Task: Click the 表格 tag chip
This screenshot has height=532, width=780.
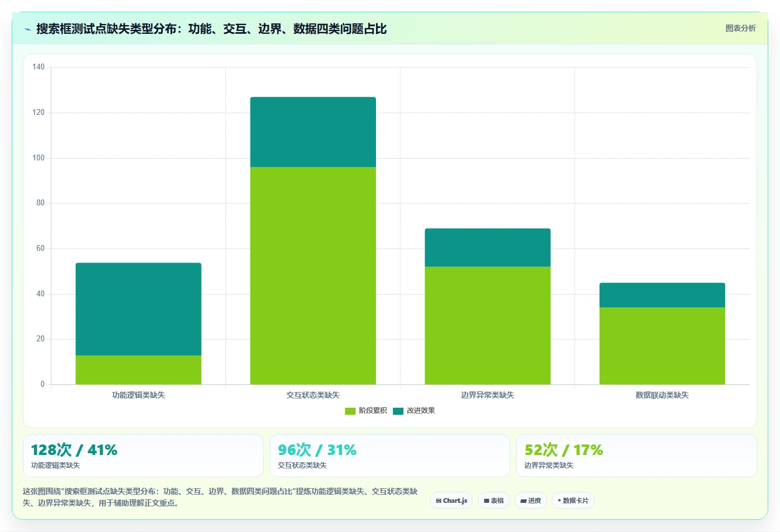Action: point(493,501)
